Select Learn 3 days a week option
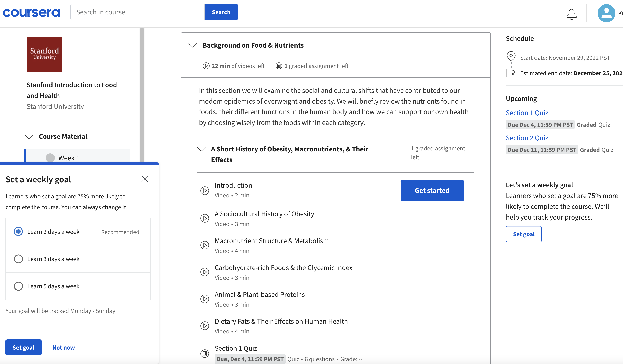Image resolution: width=623 pixels, height=364 pixels. 18,259
